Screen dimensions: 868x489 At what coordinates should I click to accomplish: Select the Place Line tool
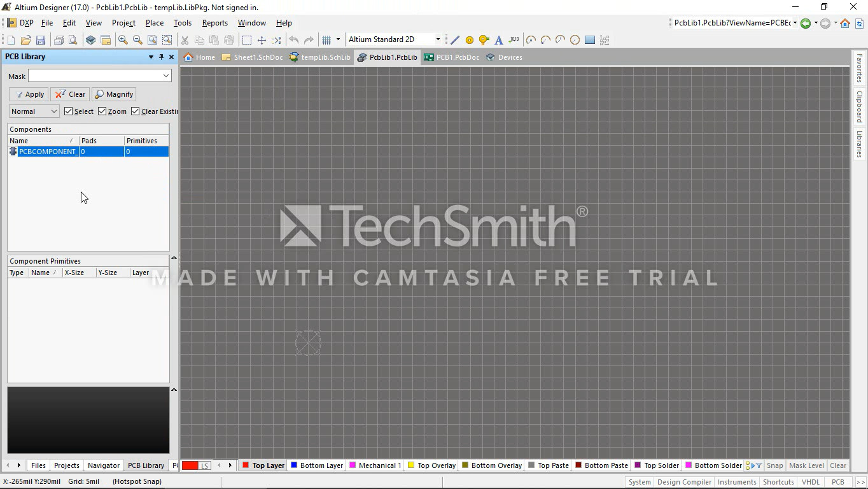pyautogui.click(x=454, y=40)
